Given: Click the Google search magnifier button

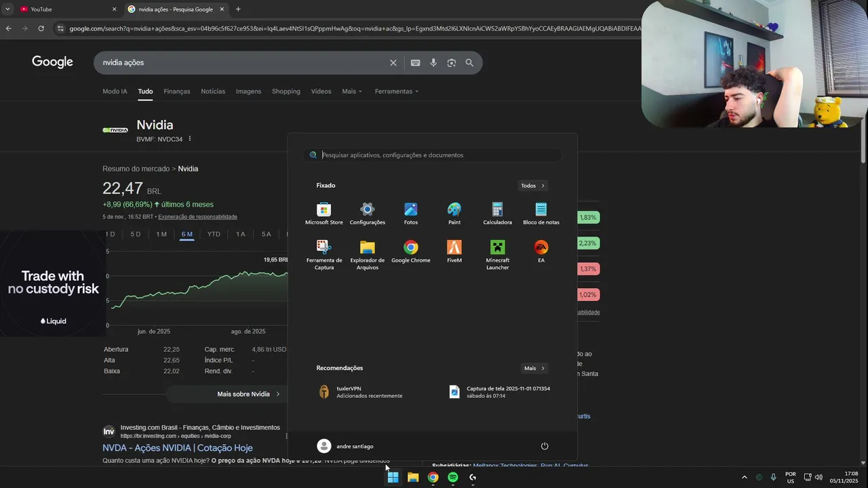Looking at the screenshot, I should (469, 62).
